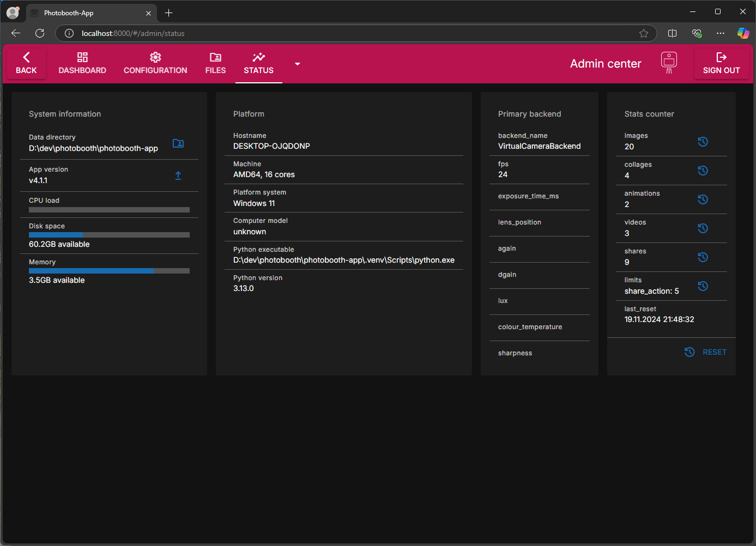756x546 pixels.
Task: Click the address bar URL localhost:8000
Action: point(133,33)
